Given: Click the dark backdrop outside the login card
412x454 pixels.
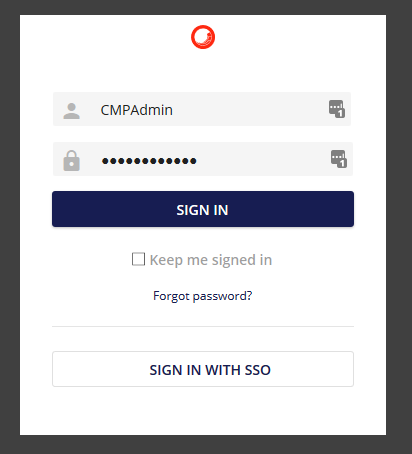Looking at the screenshot, I should click(9, 227).
